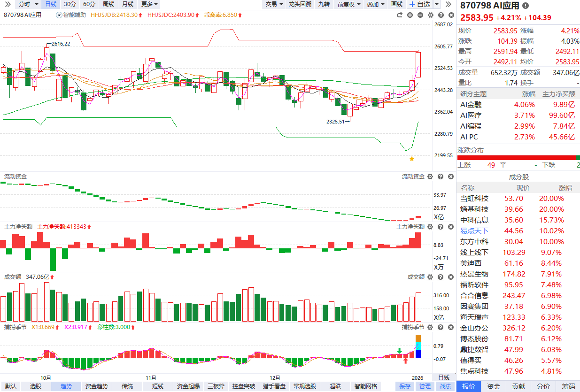Click the red 涨跌分布 rising bar
The image size is (580, 392).
(x=516, y=158)
